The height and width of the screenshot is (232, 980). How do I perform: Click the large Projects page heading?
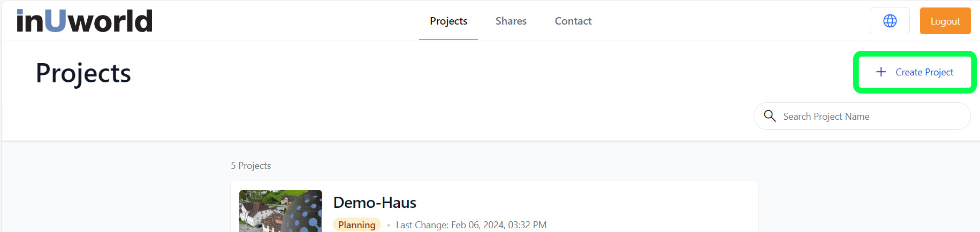(x=83, y=73)
